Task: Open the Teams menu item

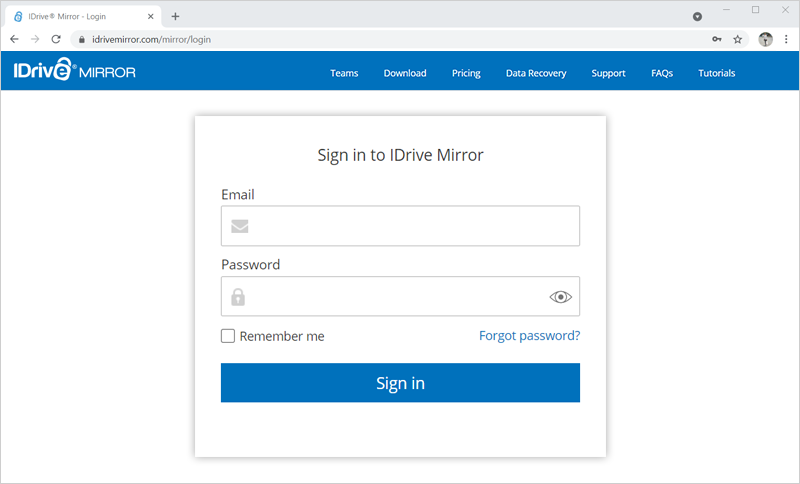Action: [x=344, y=73]
